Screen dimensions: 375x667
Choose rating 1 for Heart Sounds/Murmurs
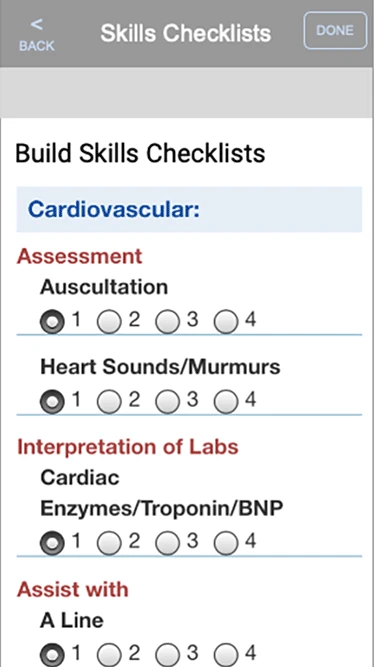point(52,402)
